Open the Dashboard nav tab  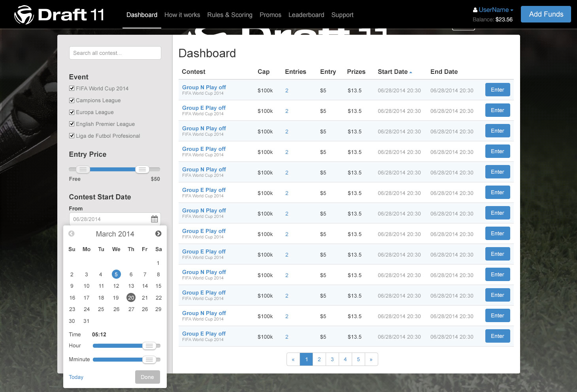tap(142, 15)
